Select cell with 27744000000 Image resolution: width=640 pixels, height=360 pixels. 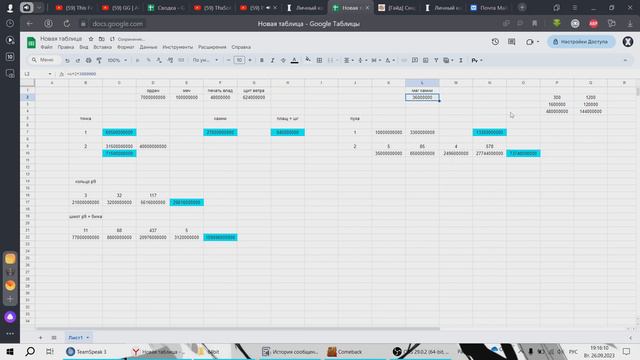pos(489,153)
